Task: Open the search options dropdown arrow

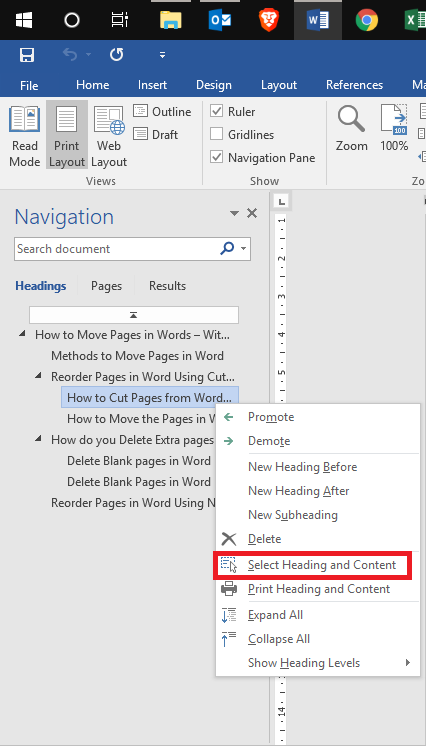Action: click(244, 248)
